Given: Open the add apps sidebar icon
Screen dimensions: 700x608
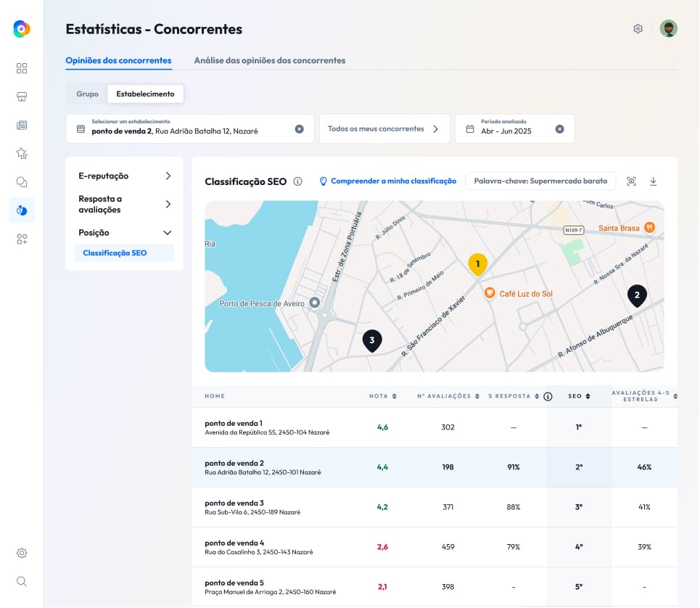Looking at the screenshot, I should [x=22, y=239].
